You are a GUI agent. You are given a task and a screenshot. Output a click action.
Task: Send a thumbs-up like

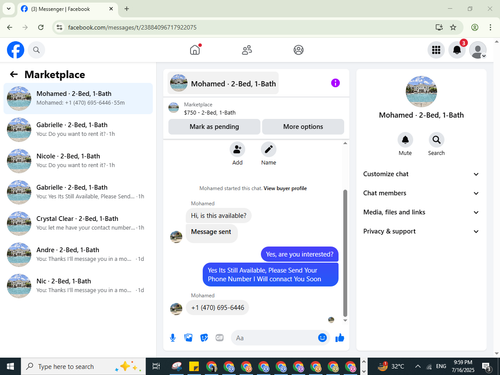point(340,338)
